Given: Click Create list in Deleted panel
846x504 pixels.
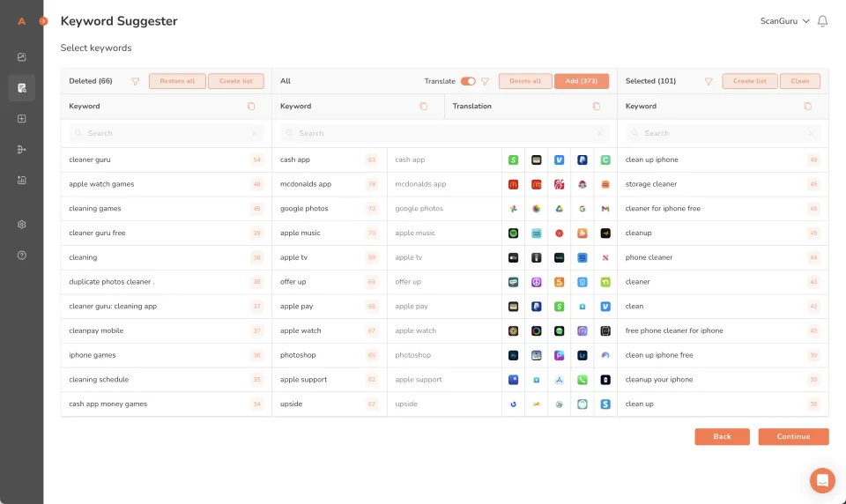Looking at the screenshot, I should [236, 81].
